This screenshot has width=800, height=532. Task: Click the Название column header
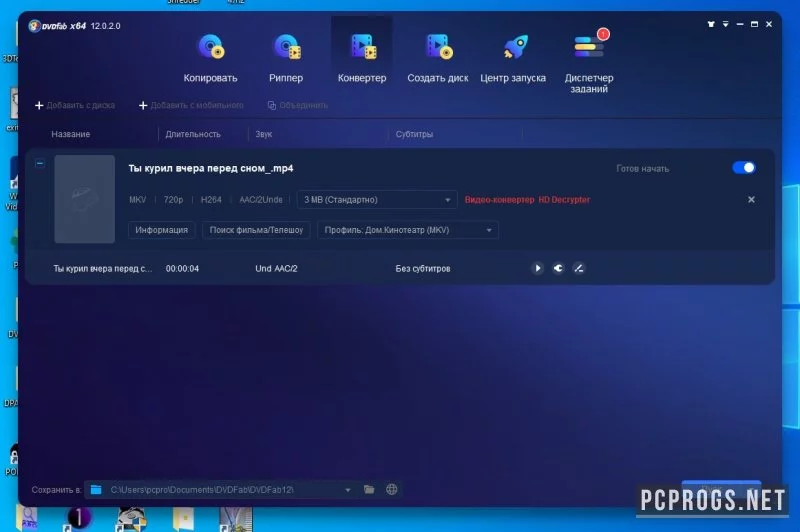pyautogui.click(x=70, y=134)
